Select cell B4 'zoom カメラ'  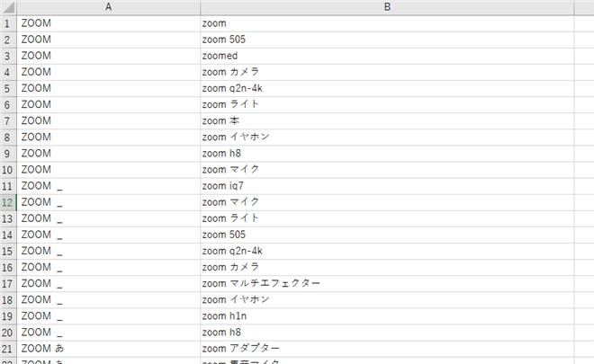[387, 72]
